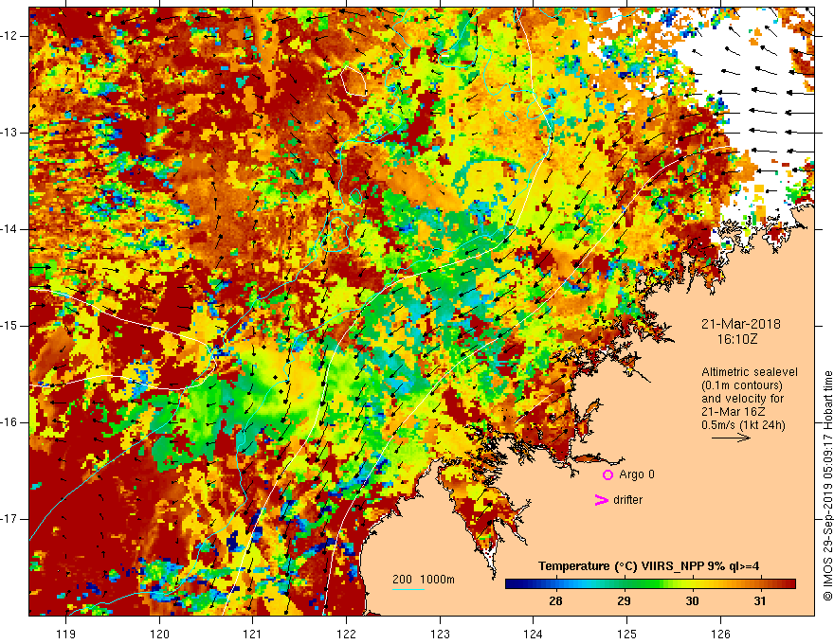Click the longitude axis label 120
This screenshot has height=644, width=834.
(x=159, y=634)
